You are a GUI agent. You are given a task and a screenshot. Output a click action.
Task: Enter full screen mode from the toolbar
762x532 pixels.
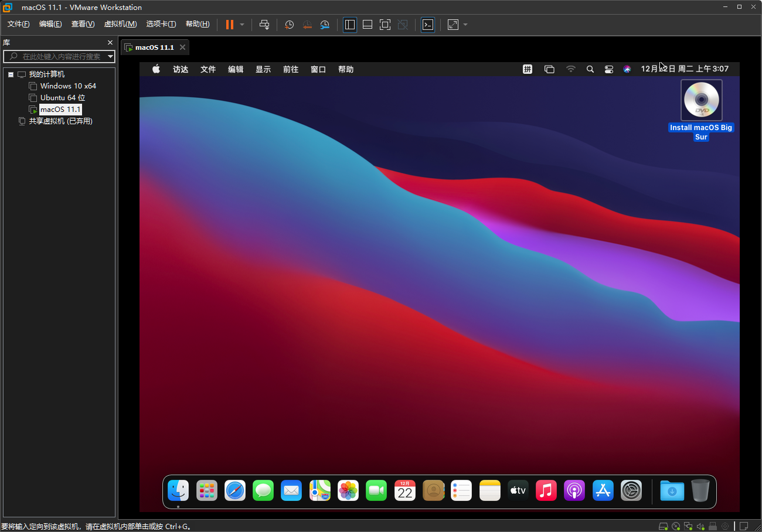click(385, 25)
